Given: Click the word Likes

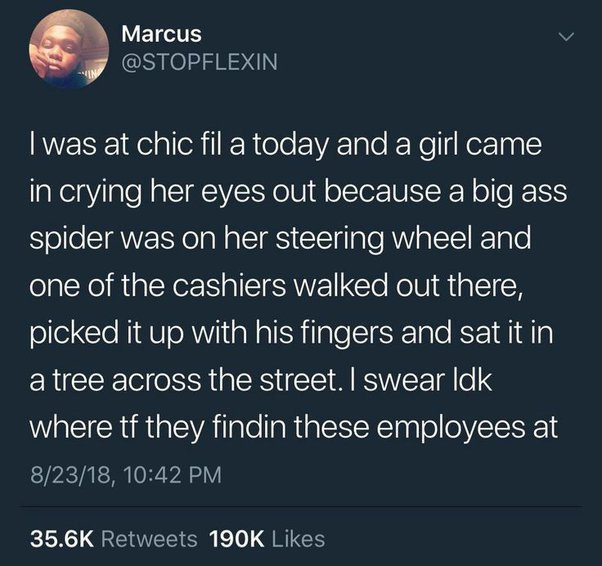Looking at the screenshot, I should coord(298,538).
